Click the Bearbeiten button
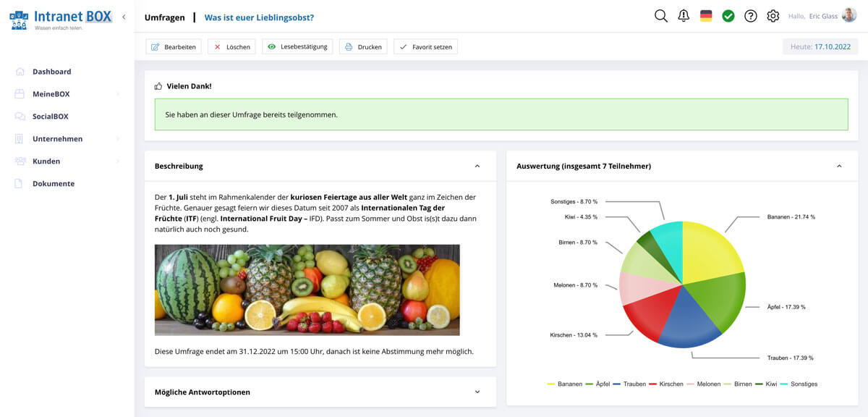 coord(172,46)
